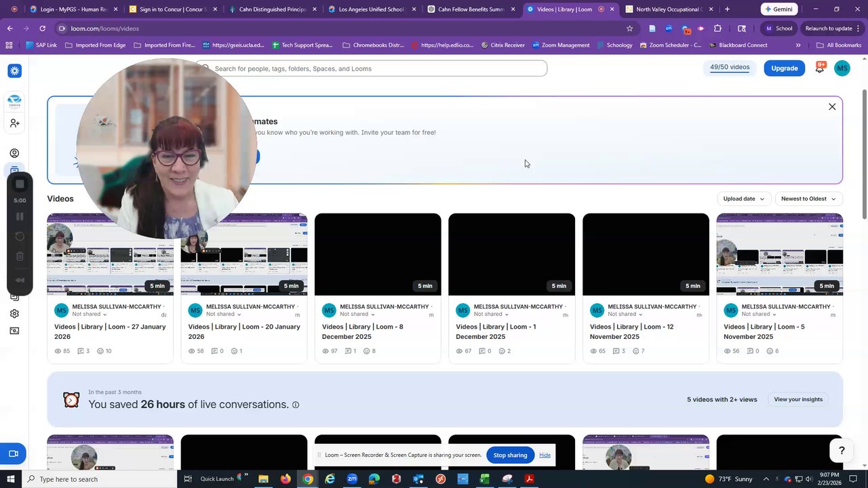Click the Loom logo icon in sidebar
The width and height of the screenshot is (868, 488).
pos(14,70)
